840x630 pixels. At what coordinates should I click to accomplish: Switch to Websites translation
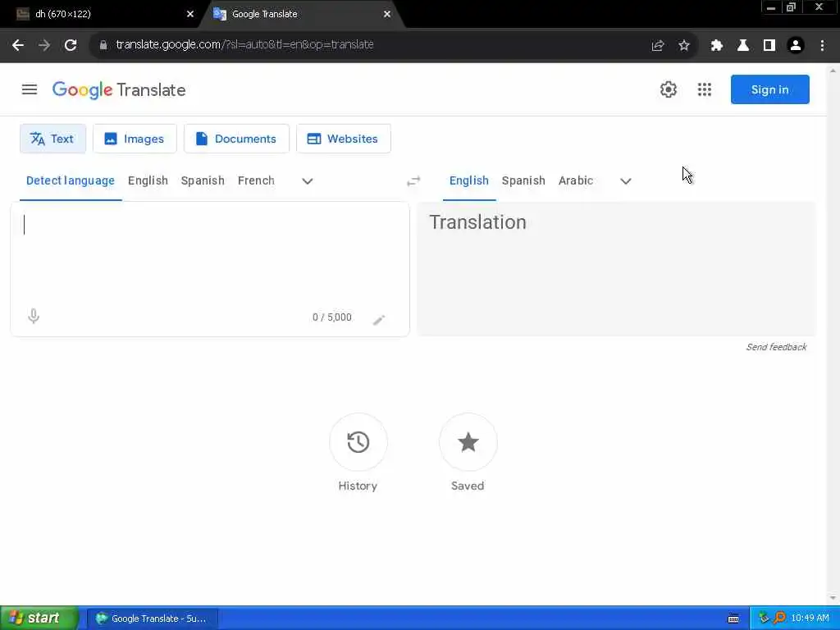344,139
